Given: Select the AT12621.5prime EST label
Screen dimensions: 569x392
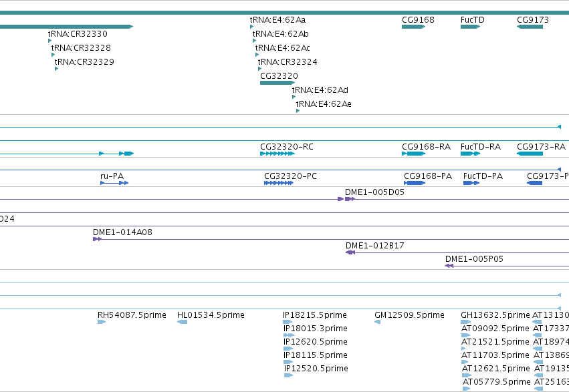Looking at the screenshot, I should (495, 369).
